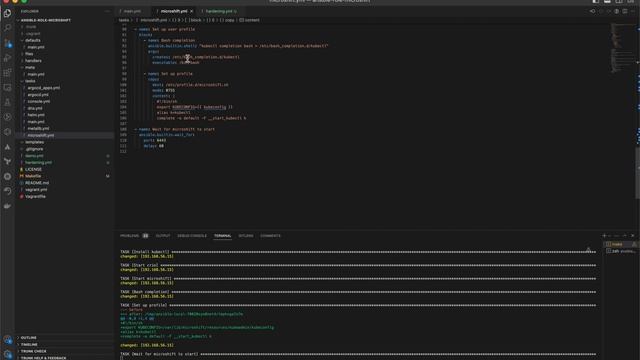Click the 'Wait for microshift to start' task line
The width and height of the screenshot is (640, 360).
(x=177, y=129)
